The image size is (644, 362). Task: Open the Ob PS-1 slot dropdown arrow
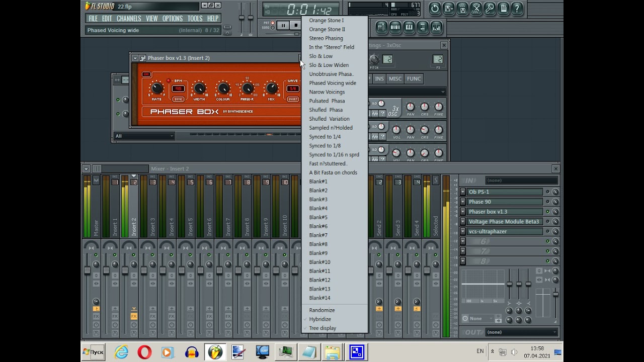pos(463,192)
